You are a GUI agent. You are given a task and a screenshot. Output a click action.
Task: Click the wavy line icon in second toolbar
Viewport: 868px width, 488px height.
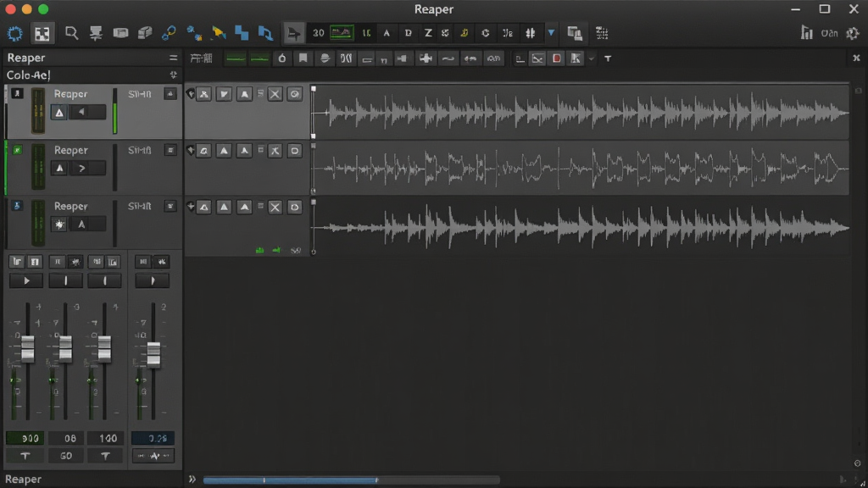click(448, 58)
